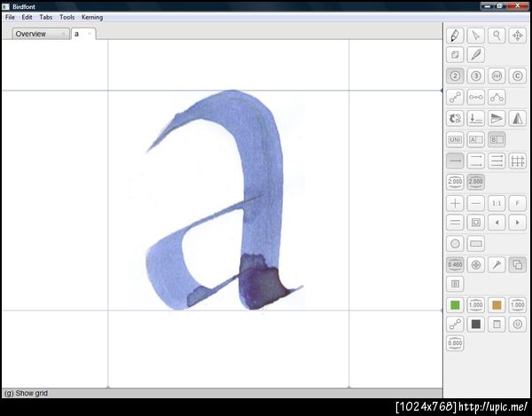Activate the magnifier Zoom tool
Viewport: 532px width, 416px height.
[x=497, y=35]
